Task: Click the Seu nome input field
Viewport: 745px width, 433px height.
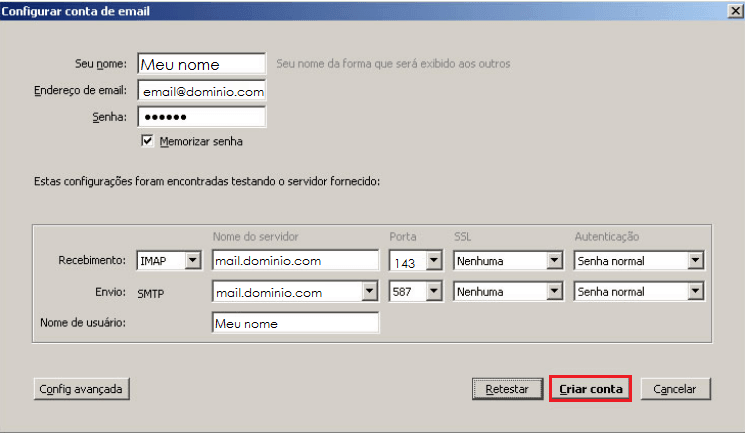Action: (x=201, y=64)
